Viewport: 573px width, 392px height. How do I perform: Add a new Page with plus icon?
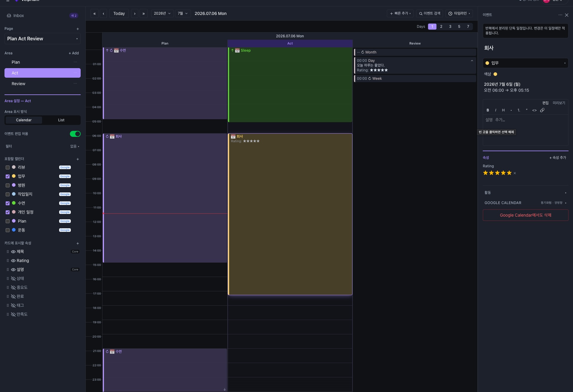pyautogui.click(x=78, y=29)
